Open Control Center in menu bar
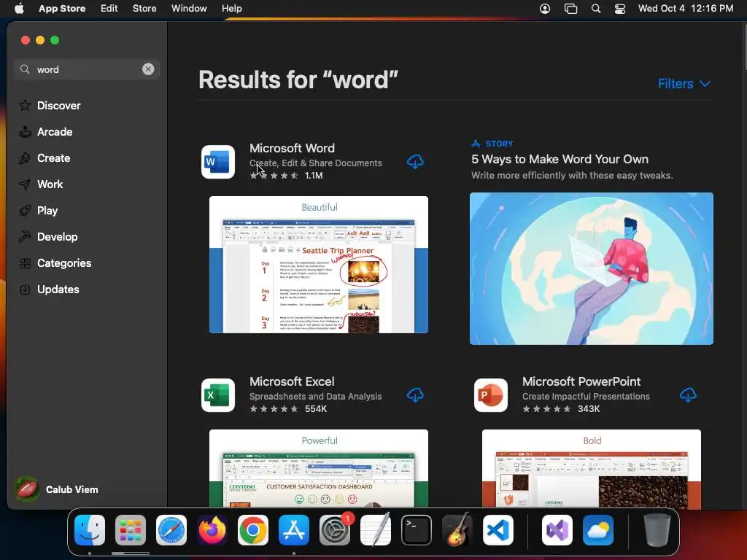The height and width of the screenshot is (560, 747). click(x=620, y=9)
